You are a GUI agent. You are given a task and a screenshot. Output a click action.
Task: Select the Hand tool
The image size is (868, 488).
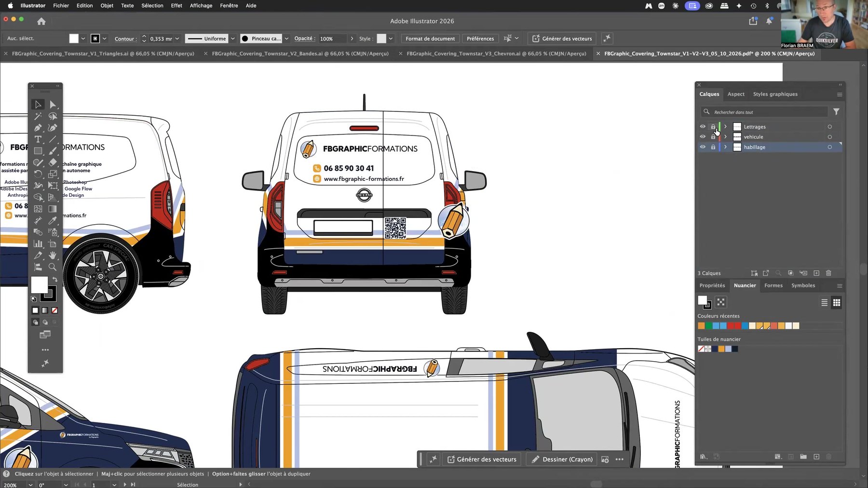pos(53,255)
